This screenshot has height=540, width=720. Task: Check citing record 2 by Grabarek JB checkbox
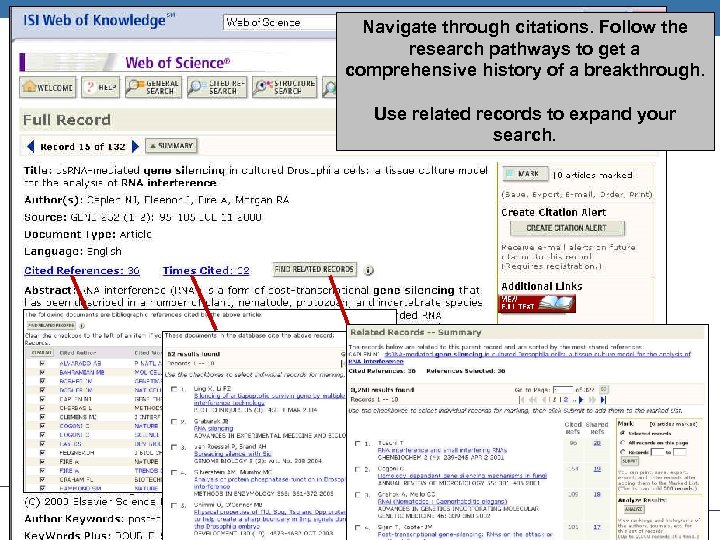[x=174, y=422]
